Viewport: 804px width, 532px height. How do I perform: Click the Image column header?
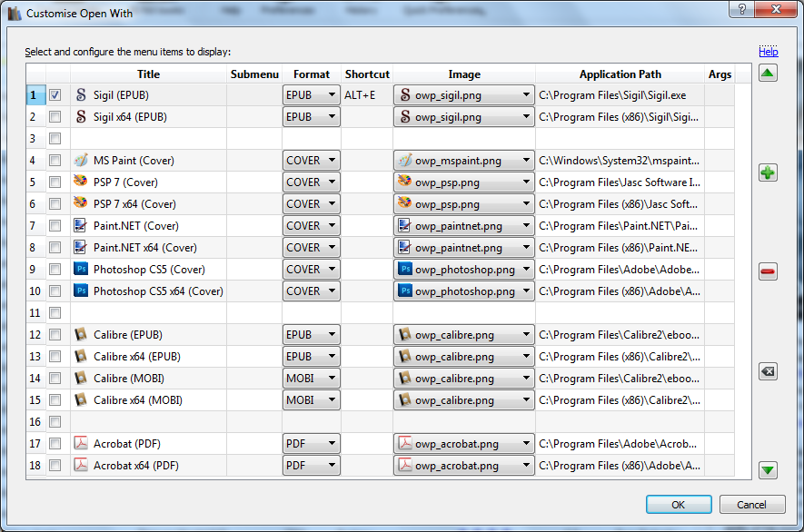pos(464,74)
